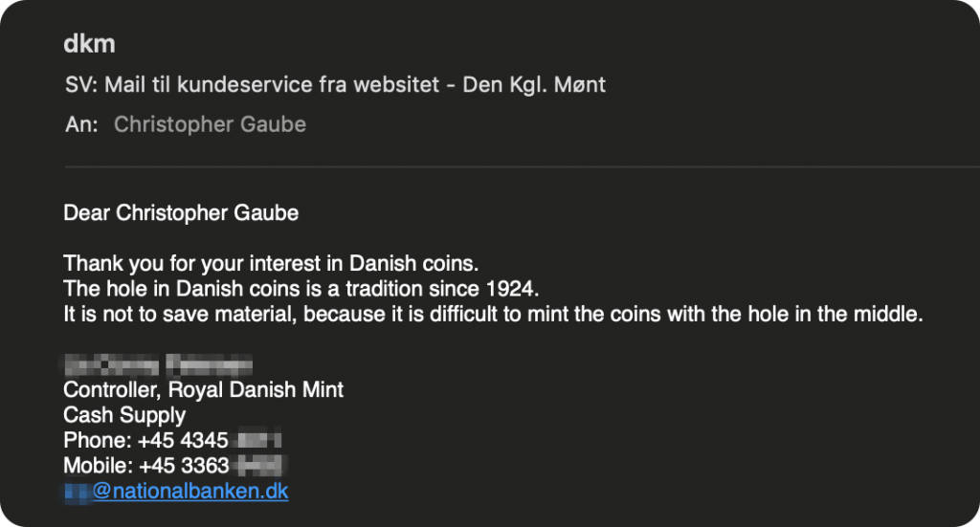
Task: Click the sender name dkm
Action: pyautogui.click(x=89, y=44)
